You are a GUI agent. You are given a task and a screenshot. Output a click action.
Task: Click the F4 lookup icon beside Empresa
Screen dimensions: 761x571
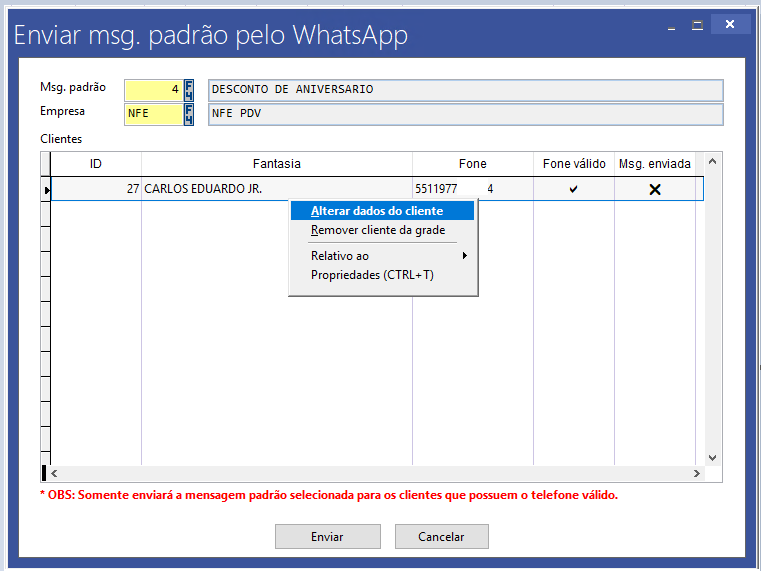189,114
